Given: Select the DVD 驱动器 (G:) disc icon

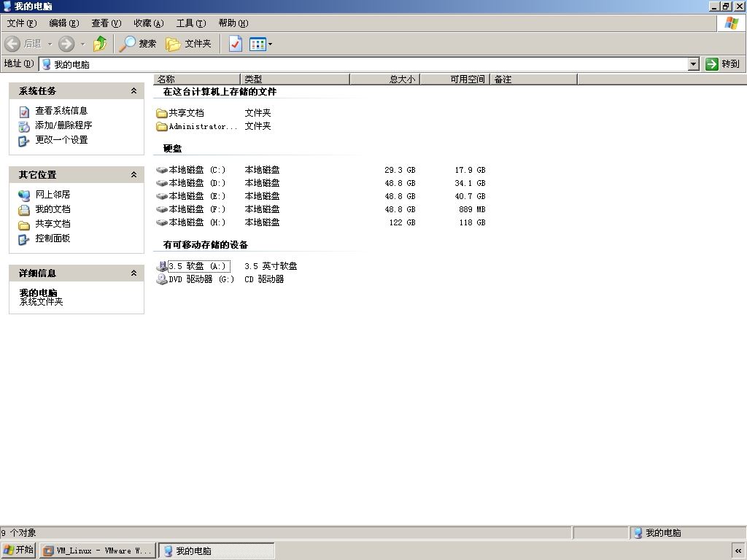Looking at the screenshot, I should (162, 279).
